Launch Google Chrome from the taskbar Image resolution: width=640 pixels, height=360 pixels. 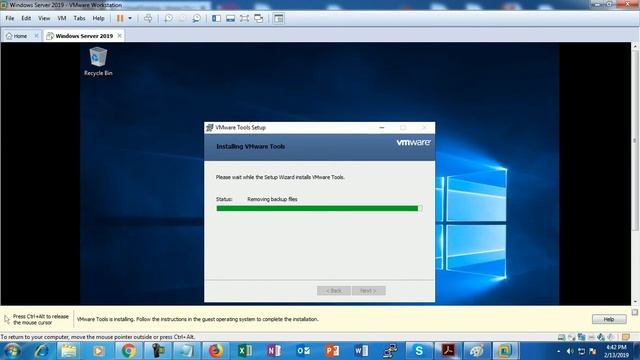(x=128, y=351)
